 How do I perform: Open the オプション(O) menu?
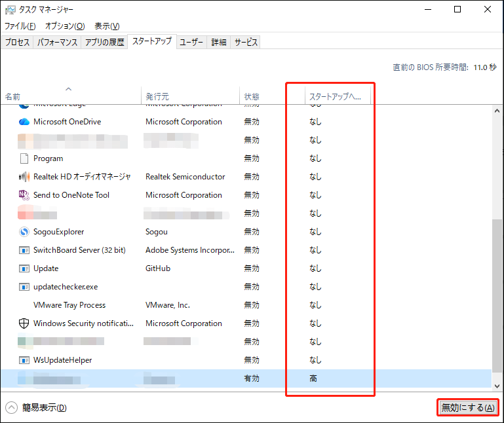(x=65, y=26)
